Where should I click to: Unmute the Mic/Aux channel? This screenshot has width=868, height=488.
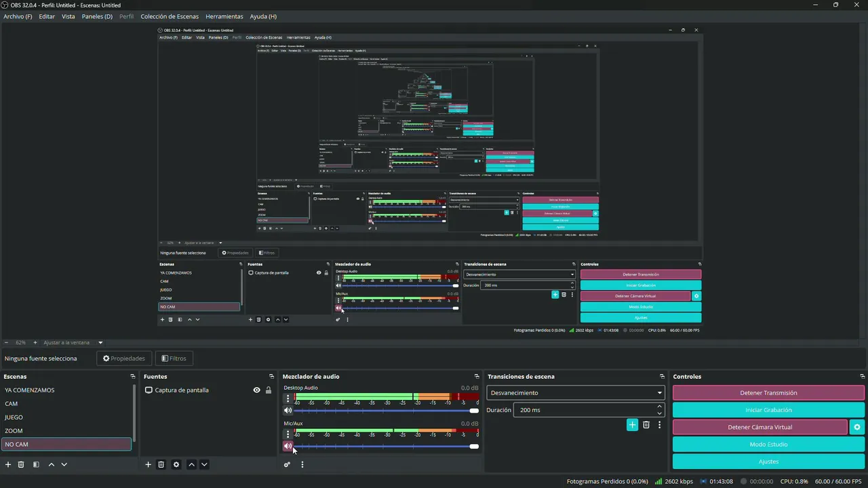[x=288, y=446]
